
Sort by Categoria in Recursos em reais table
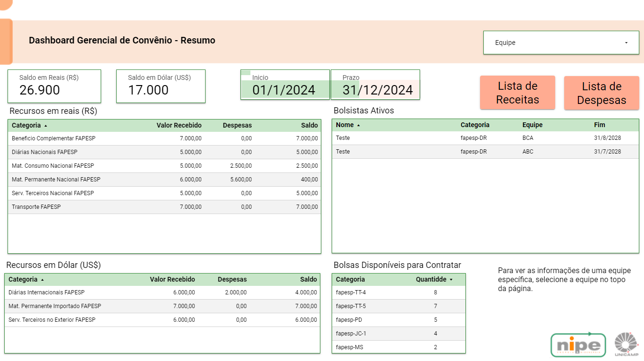[x=29, y=125]
